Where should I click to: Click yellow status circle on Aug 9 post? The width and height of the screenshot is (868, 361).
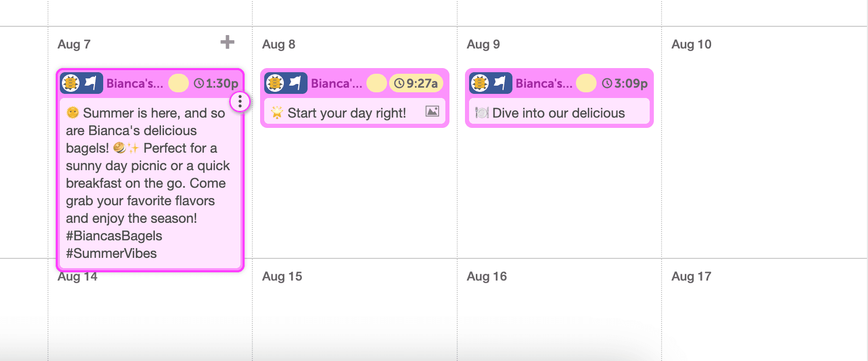(586, 83)
